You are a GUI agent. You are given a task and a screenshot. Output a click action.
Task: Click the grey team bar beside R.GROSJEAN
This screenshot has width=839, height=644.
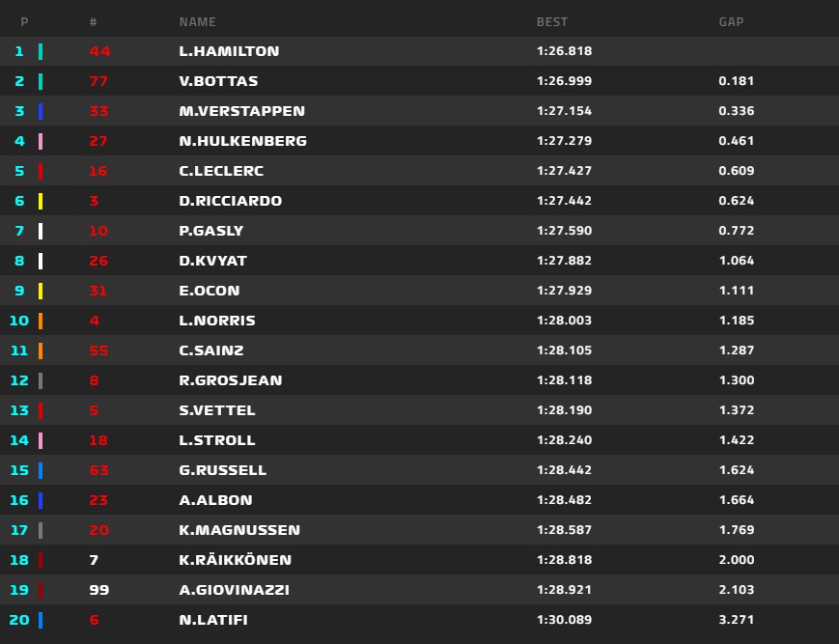coord(41,380)
